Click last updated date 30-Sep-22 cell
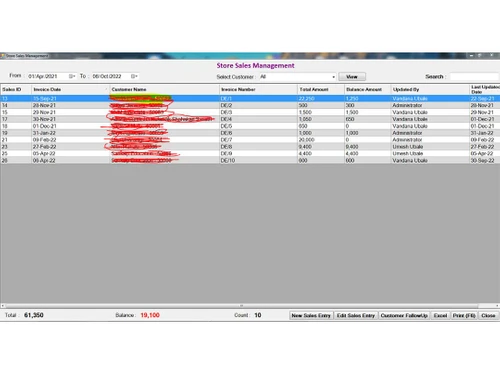The image size is (500, 375). pyautogui.click(x=484, y=160)
